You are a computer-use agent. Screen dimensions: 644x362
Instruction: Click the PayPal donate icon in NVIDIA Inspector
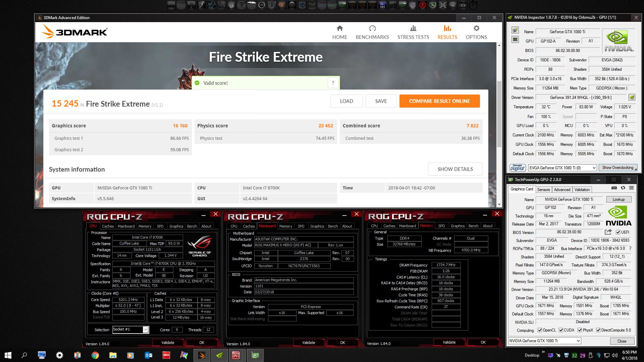[518, 168]
